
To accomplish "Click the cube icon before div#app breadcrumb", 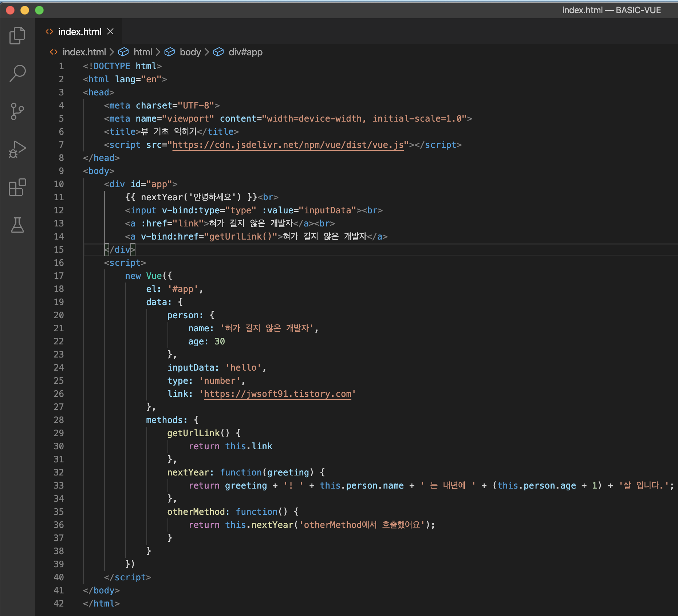I will 218,52.
